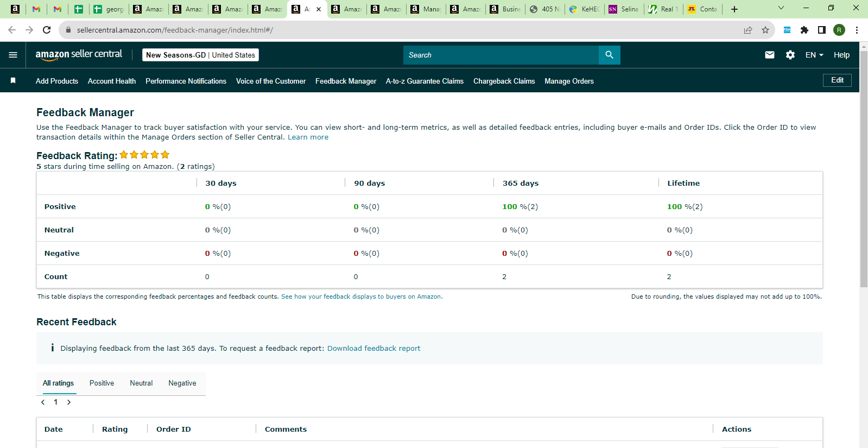Image resolution: width=868 pixels, height=448 pixels.
Task: Click the Comments column header
Action: pos(286,429)
